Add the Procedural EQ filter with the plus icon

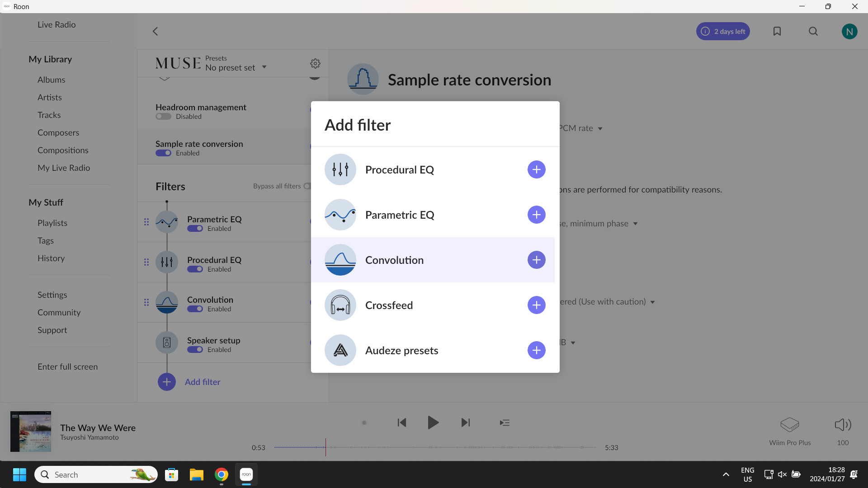536,169
